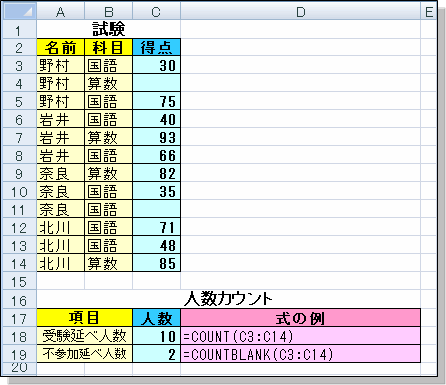Click 国語 in row 10
The image size is (446, 385).
[x=108, y=191]
